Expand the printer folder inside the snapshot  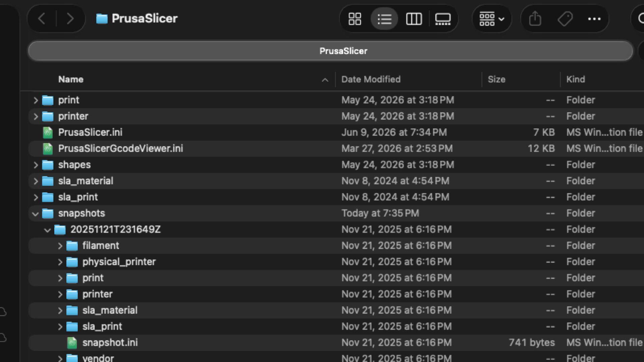click(60, 294)
